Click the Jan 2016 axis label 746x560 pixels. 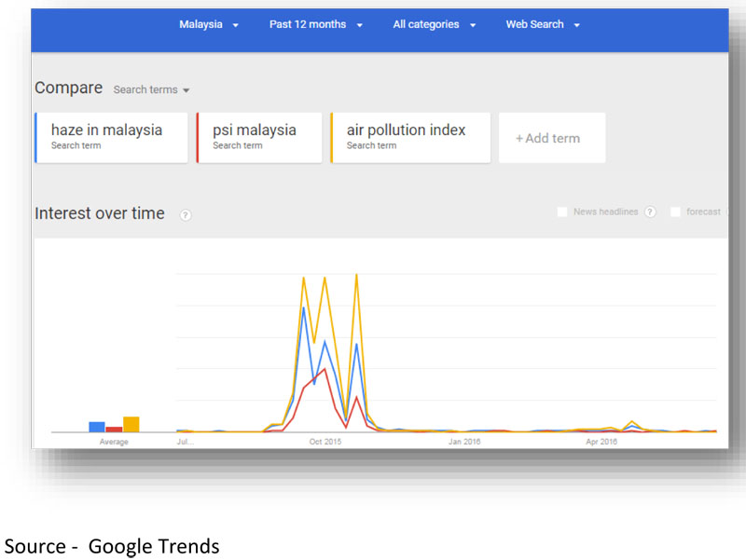[x=464, y=442]
